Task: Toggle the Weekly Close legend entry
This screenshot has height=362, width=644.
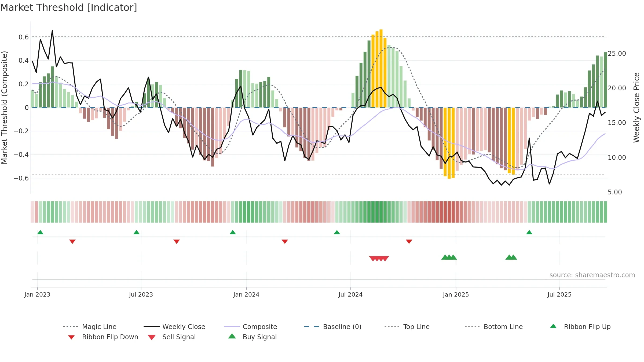Action: point(174,327)
